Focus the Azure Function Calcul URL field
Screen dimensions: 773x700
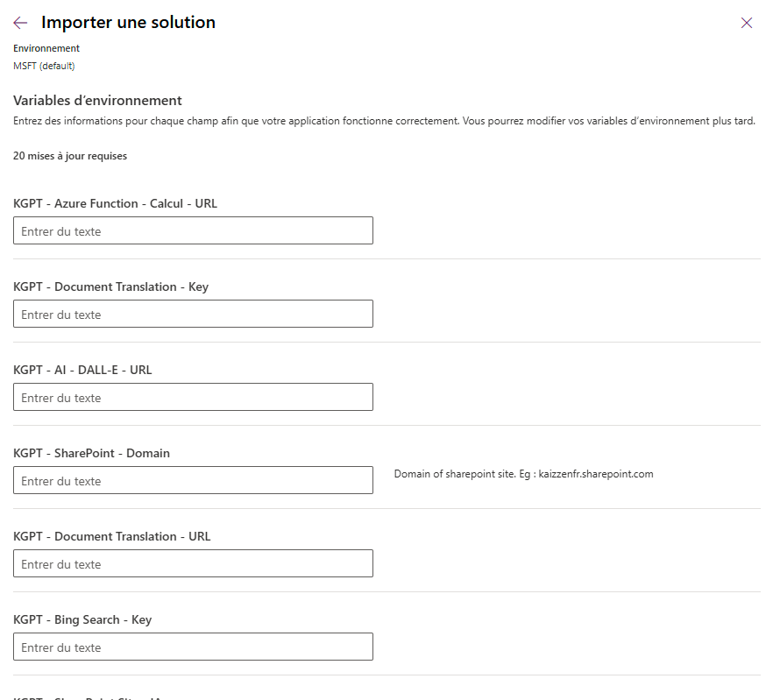click(x=193, y=230)
